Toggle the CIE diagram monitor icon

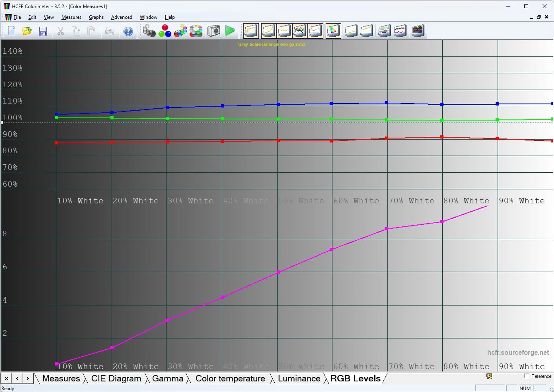click(333, 31)
